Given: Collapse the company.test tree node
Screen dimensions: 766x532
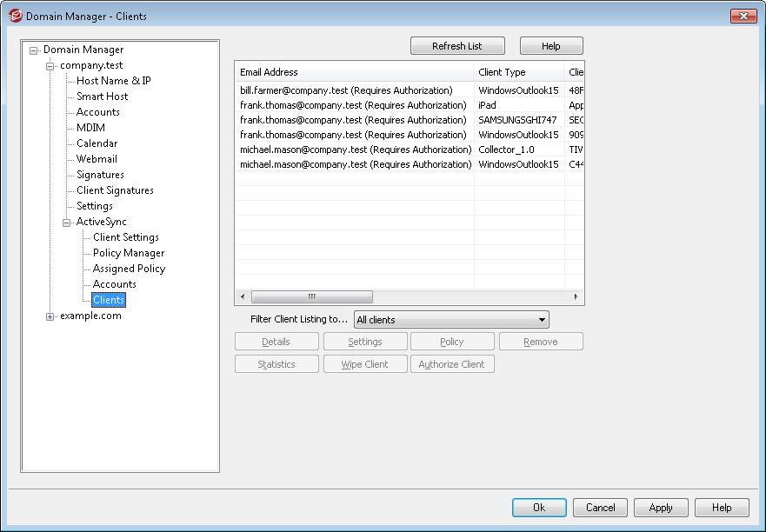Looking at the screenshot, I should pos(50,66).
